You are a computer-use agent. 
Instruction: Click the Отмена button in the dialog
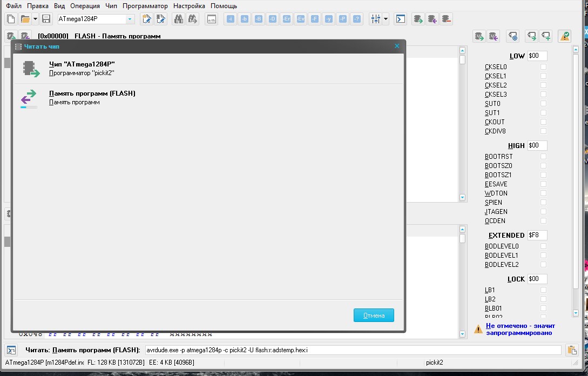click(374, 315)
